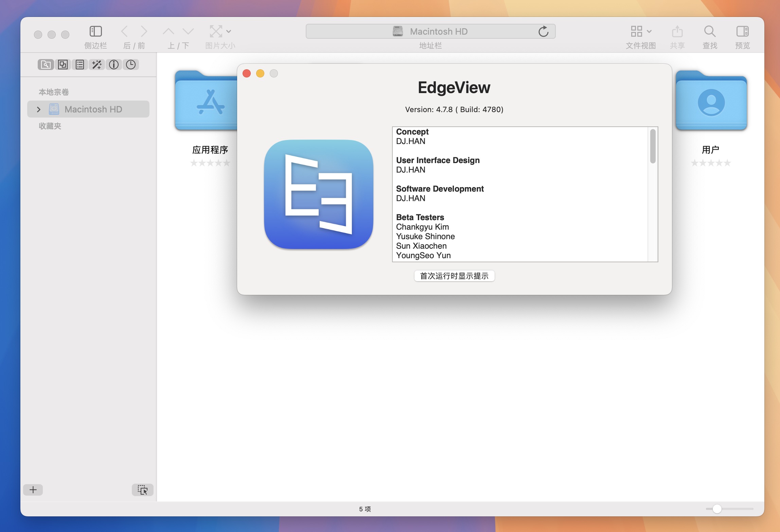Go to the previous item with the up arrow
Screen dimensions: 780x532
[169, 31]
